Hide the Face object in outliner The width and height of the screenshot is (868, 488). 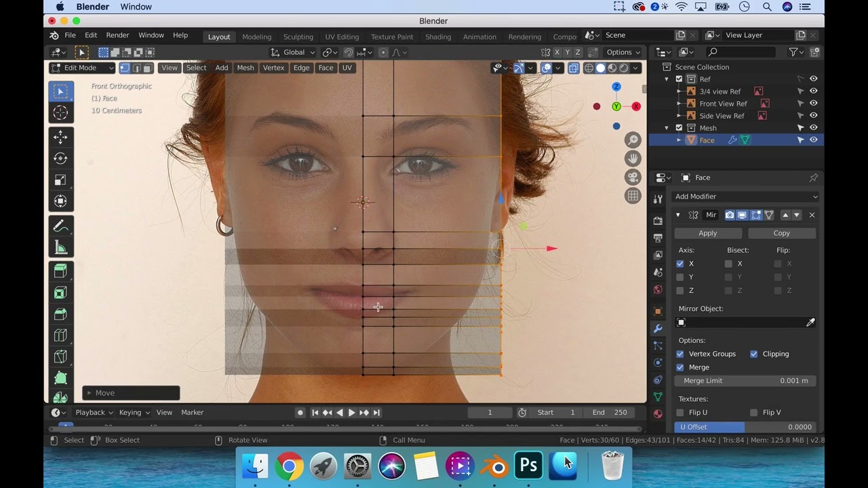(x=813, y=140)
